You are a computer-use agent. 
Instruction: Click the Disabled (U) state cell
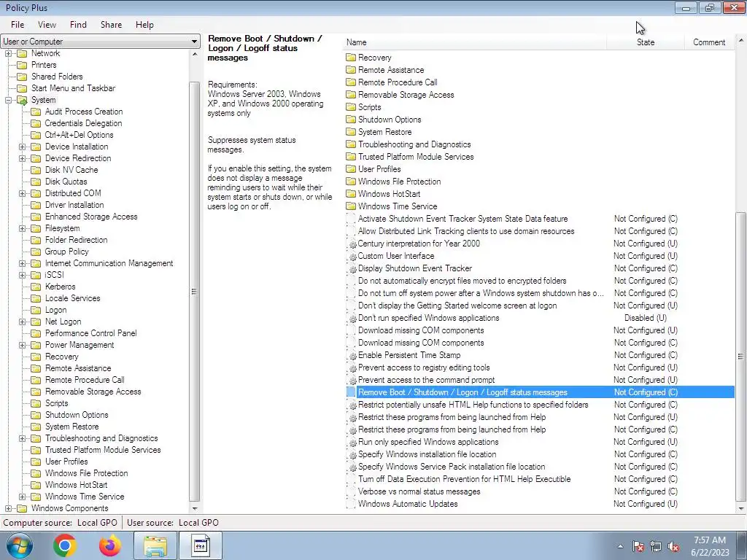click(646, 318)
